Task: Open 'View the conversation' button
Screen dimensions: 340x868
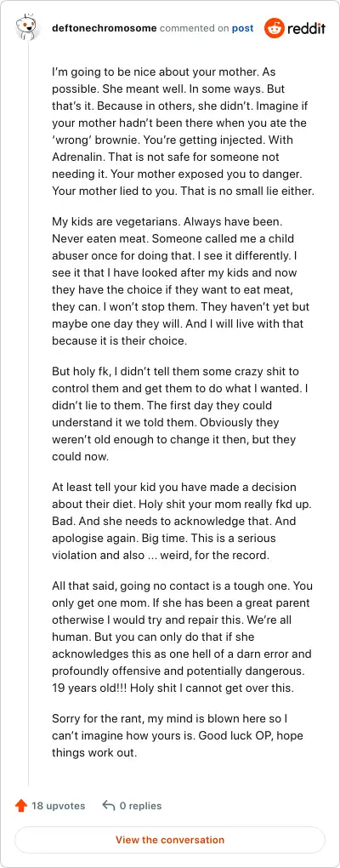Action: click(170, 840)
